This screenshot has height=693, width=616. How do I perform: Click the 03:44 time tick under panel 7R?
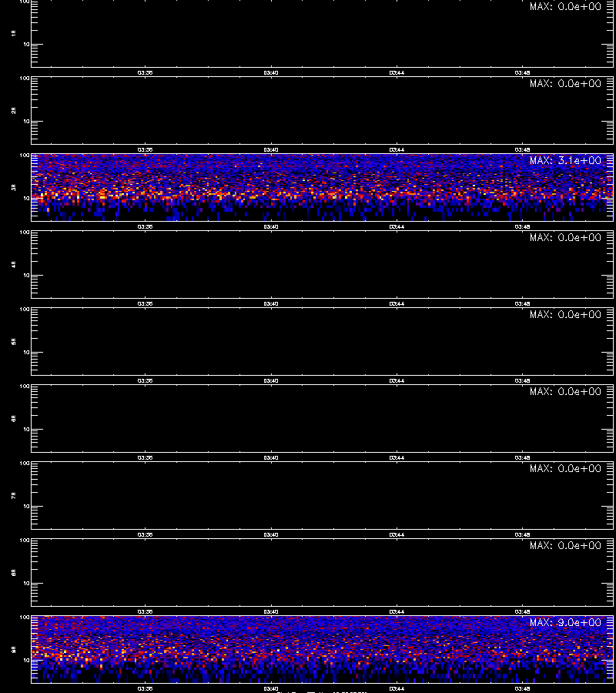(x=397, y=535)
